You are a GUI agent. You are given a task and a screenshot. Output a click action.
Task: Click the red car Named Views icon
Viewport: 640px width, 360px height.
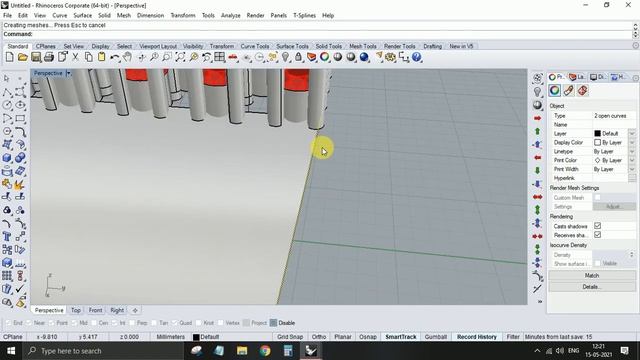[x=233, y=57]
